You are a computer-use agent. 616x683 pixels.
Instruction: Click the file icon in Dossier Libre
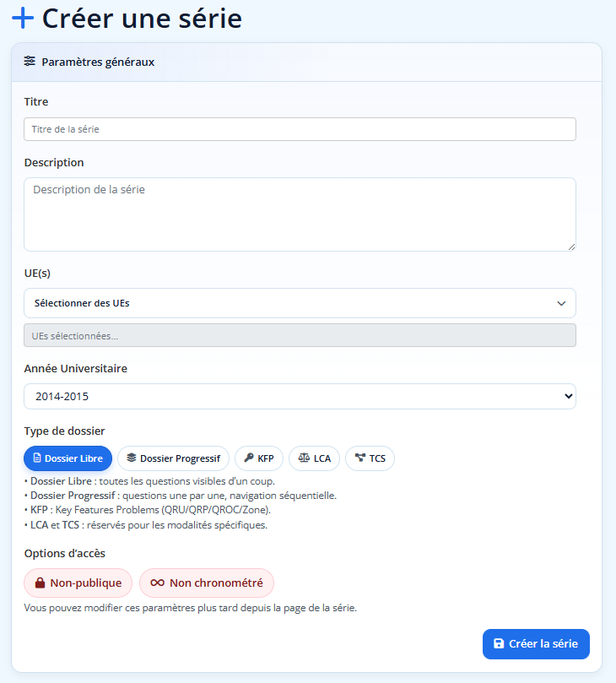(37, 458)
